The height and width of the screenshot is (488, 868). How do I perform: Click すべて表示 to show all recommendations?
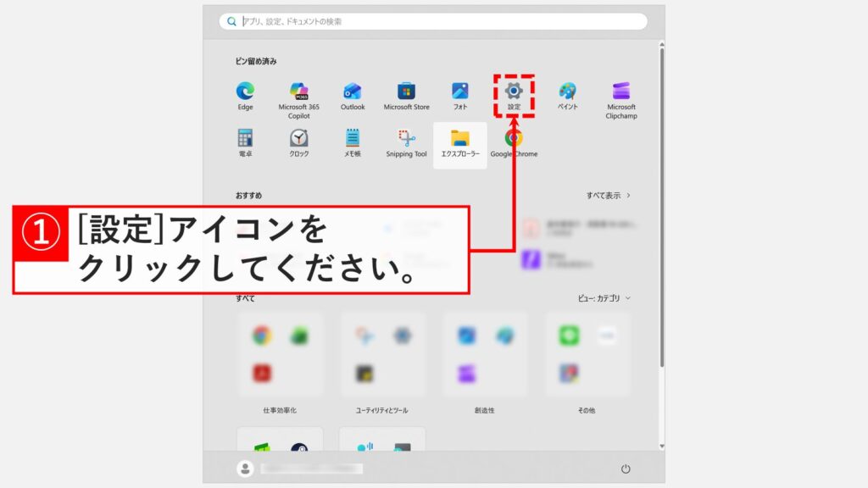click(607, 193)
